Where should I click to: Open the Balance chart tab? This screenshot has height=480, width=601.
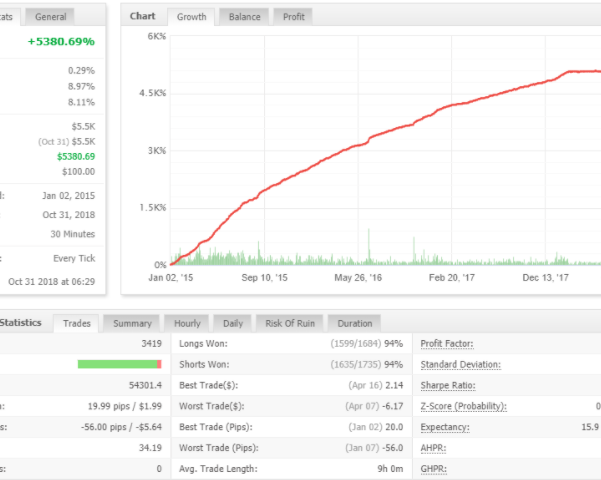(244, 17)
